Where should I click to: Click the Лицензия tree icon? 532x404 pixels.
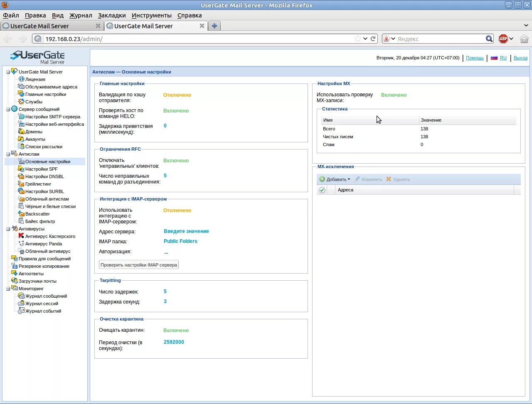coord(21,79)
